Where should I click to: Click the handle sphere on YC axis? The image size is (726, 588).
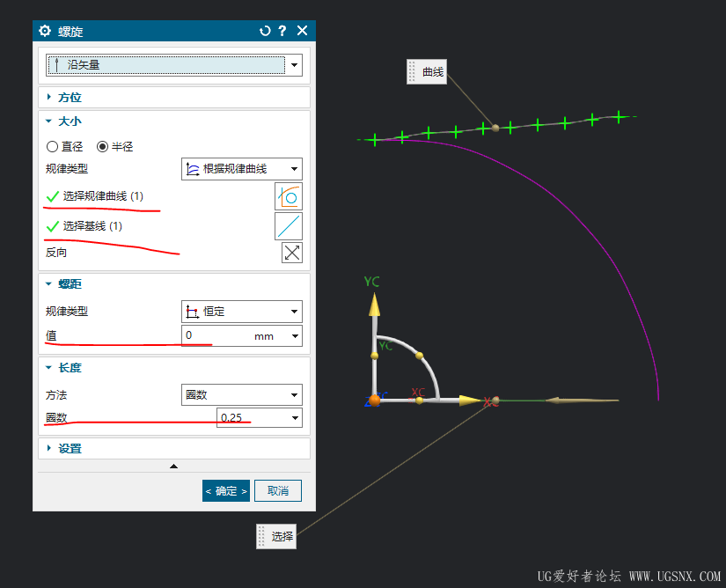pos(375,356)
